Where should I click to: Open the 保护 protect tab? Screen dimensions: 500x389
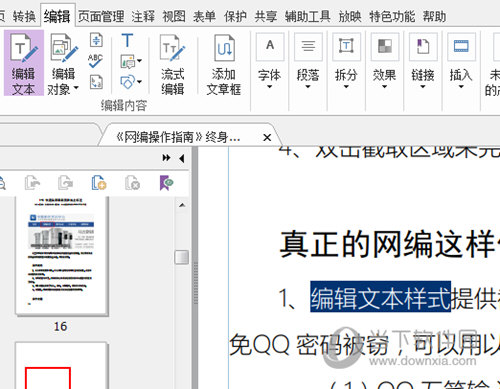click(235, 16)
